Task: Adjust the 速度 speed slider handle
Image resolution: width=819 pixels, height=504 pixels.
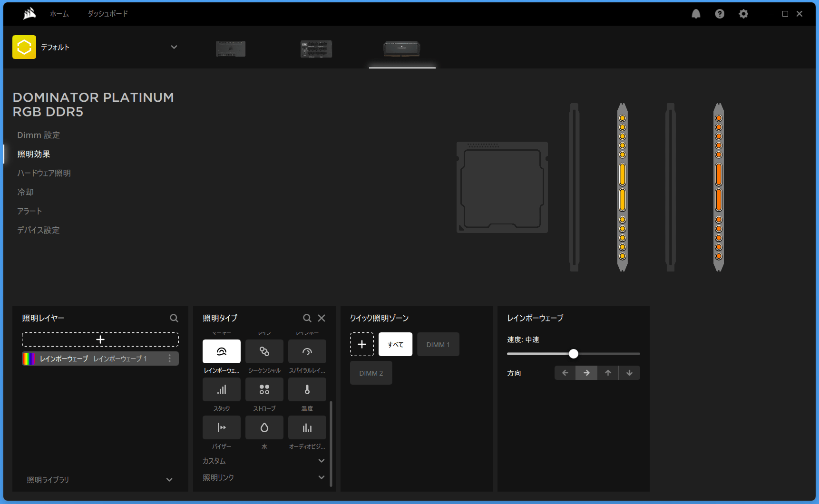Action: (x=574, y=354)
